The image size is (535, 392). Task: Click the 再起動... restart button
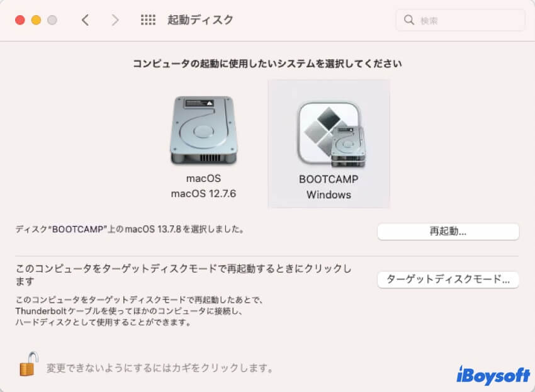point(448,232)
